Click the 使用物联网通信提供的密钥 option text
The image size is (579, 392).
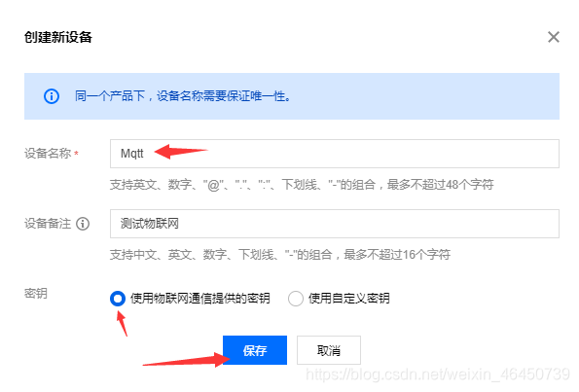tap(200, 299)
